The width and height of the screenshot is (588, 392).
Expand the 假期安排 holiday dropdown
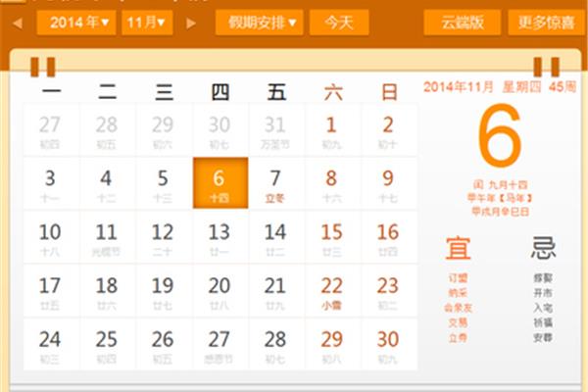point(260,23)
